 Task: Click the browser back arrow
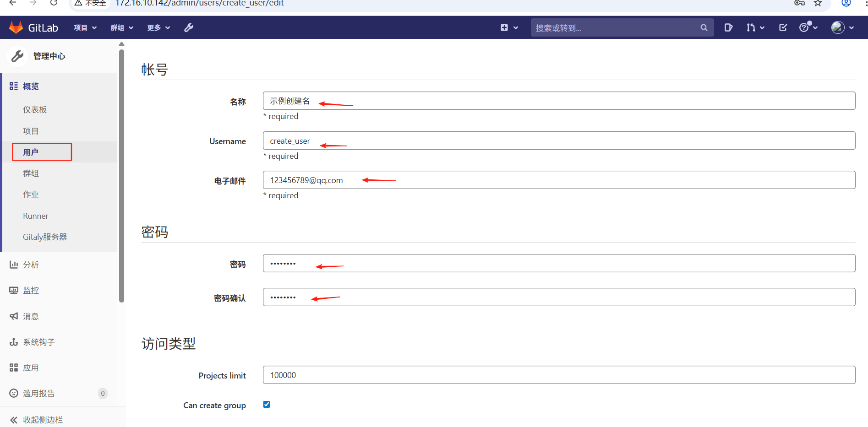(13, 3)
